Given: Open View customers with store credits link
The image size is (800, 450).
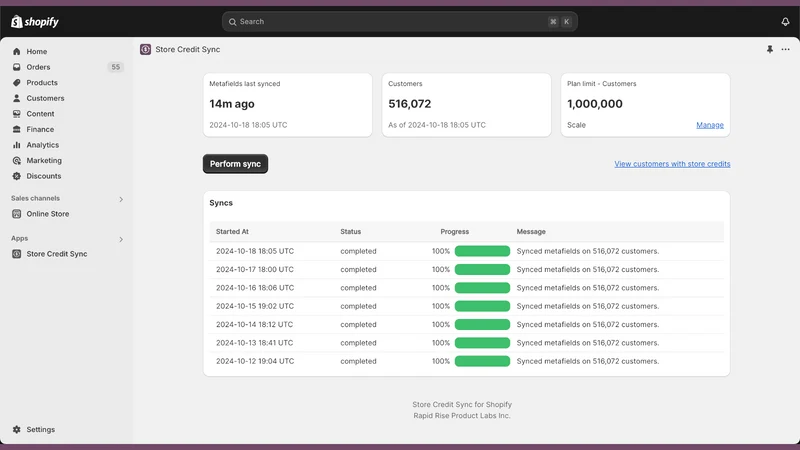Looking at the screenshot, I should (672, 164).
